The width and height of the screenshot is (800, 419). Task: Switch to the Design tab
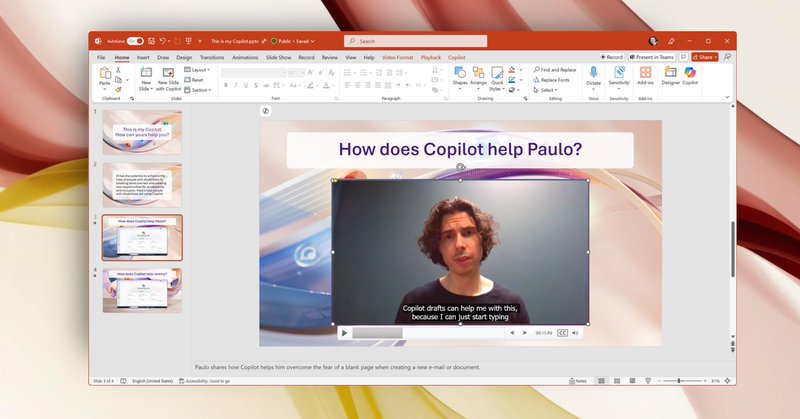click(184, 58)
